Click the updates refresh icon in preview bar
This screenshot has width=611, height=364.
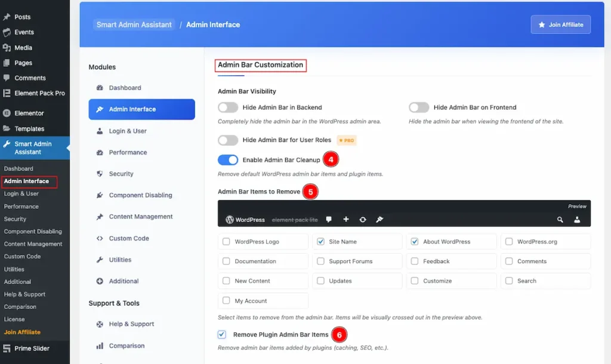click(363, 220)
